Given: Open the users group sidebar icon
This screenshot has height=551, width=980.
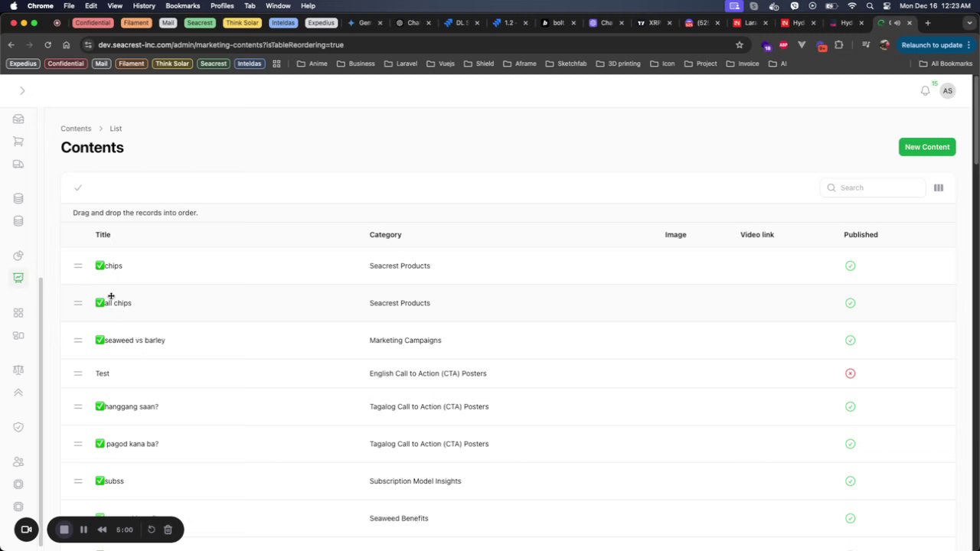Looking at the screenshot, I should (x=18, y=461).
